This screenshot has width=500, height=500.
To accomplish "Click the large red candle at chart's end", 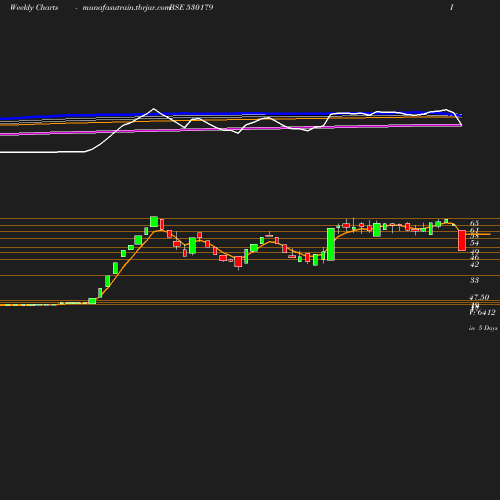I will click(462, 240).
